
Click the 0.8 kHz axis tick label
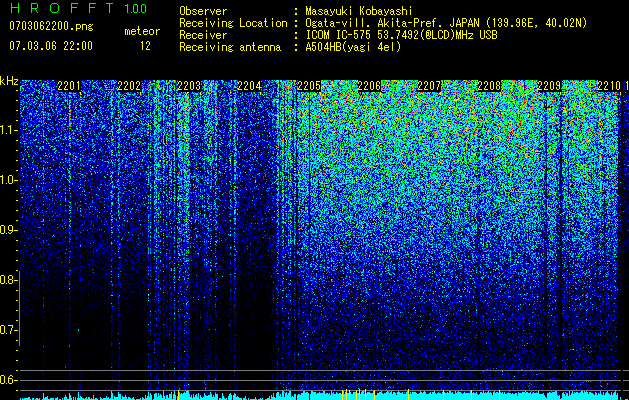[x=7, y=280]
